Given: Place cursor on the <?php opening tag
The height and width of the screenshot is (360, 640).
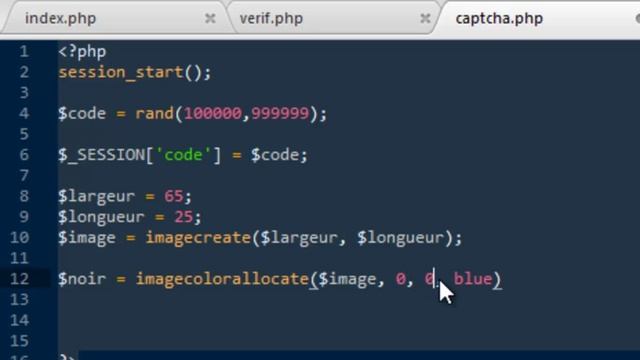Looking at the screenshot, I should [x=82, y=52].
